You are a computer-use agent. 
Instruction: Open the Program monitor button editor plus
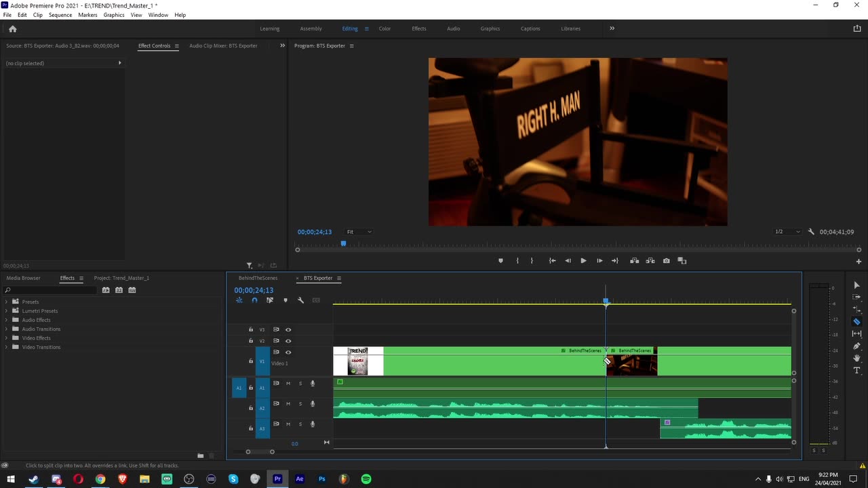[859, 262]
